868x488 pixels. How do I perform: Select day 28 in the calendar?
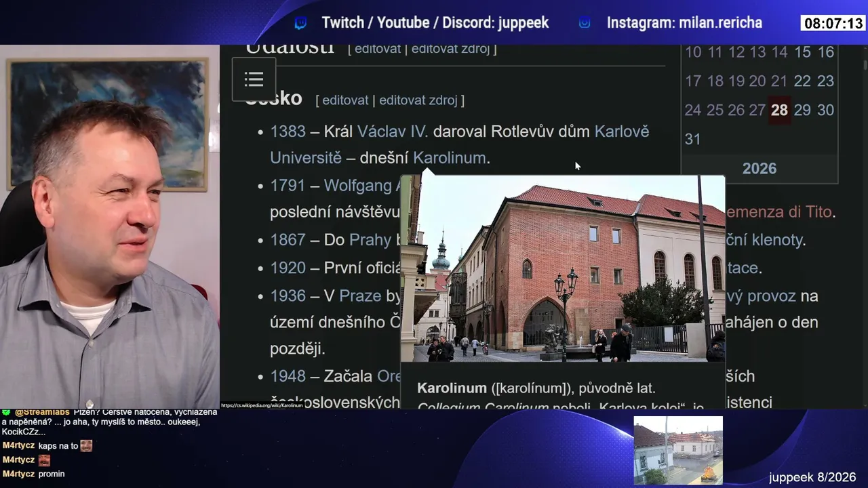(x=779, y=110)
